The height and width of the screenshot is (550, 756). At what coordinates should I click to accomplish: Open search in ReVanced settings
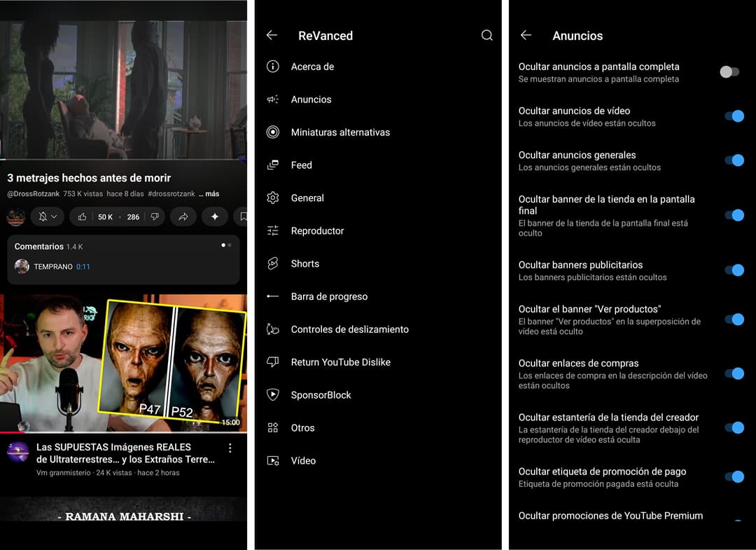(x=487, y=35)
